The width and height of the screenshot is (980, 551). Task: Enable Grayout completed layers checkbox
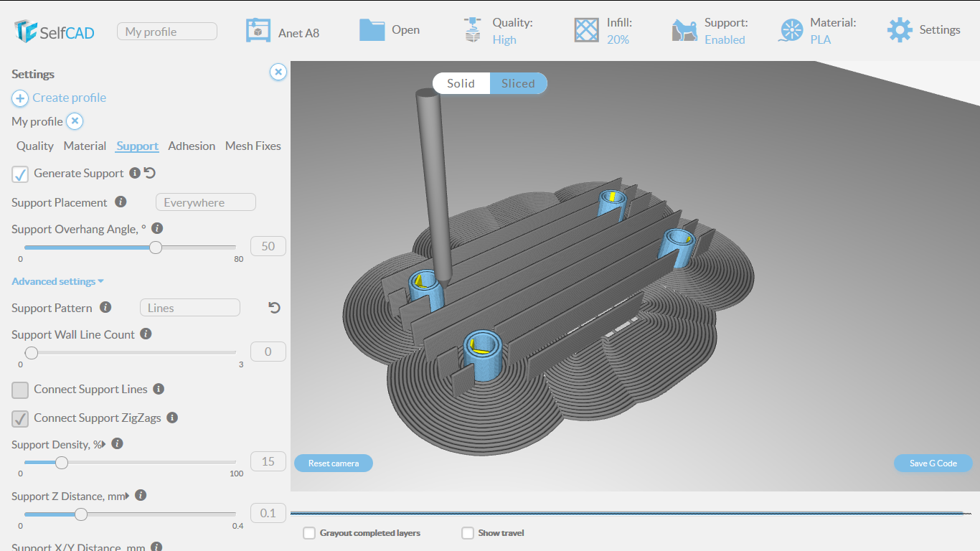[309, 533]
